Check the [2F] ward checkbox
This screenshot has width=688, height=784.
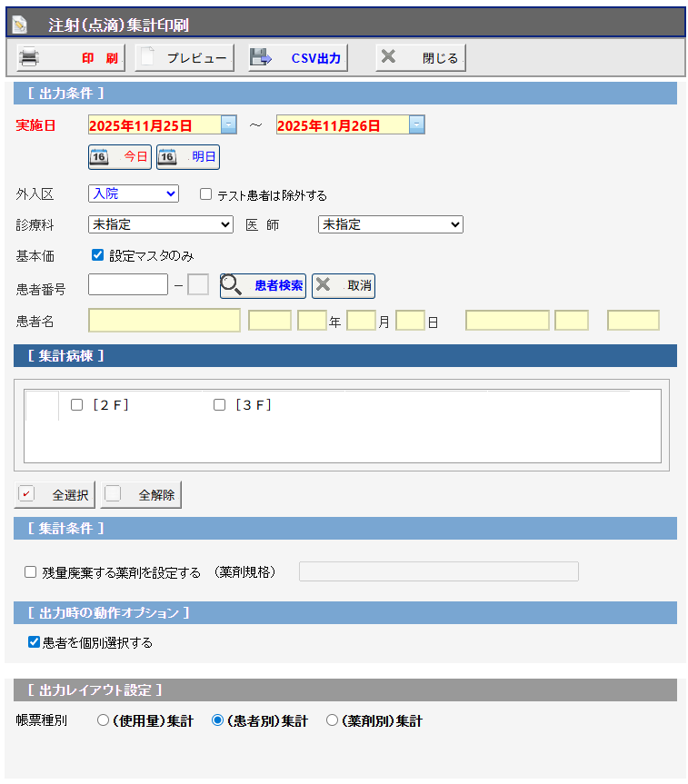76,405
